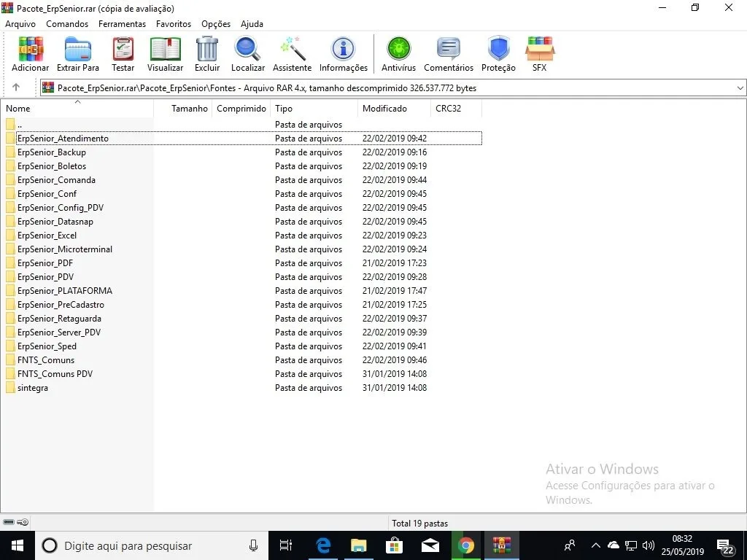Click the volume speaker tray icon
The height and width of the screenshot is (560, 747).
[648, 545]
